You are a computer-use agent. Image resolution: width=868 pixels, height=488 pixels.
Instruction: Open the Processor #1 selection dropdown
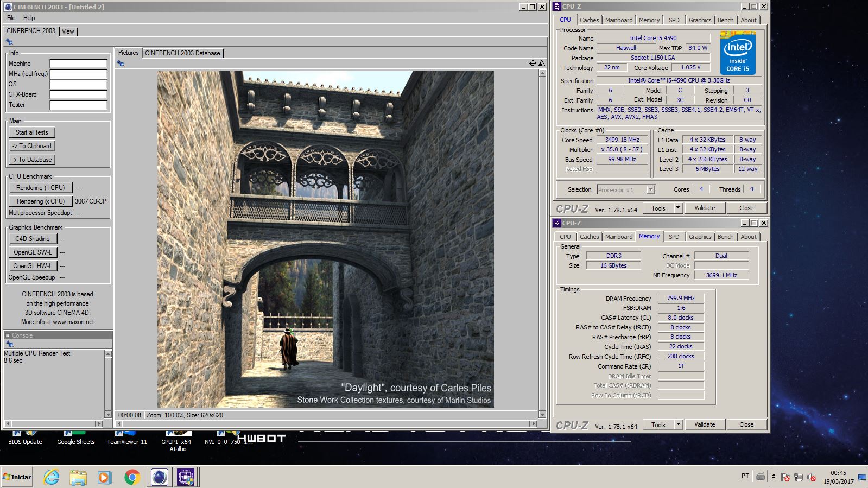point(625,190)
